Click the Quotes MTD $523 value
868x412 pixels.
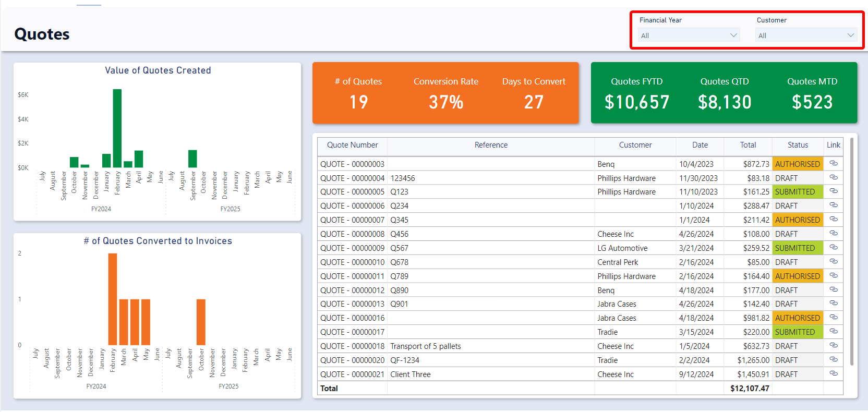812,102
